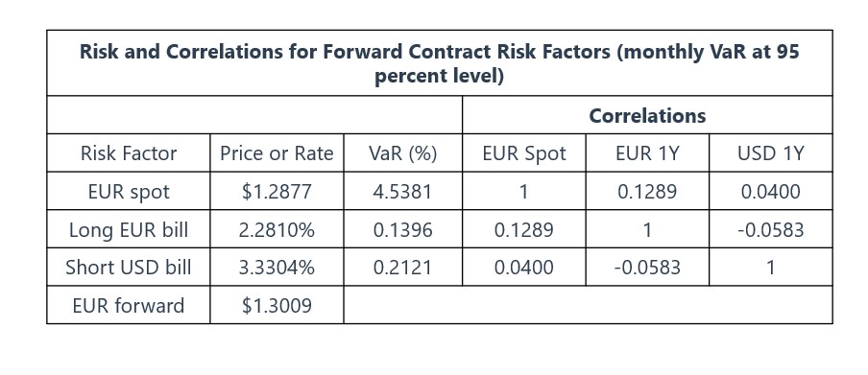Select the Price or Rate column header
868x375 pixels.
click(x=277, y=153)
